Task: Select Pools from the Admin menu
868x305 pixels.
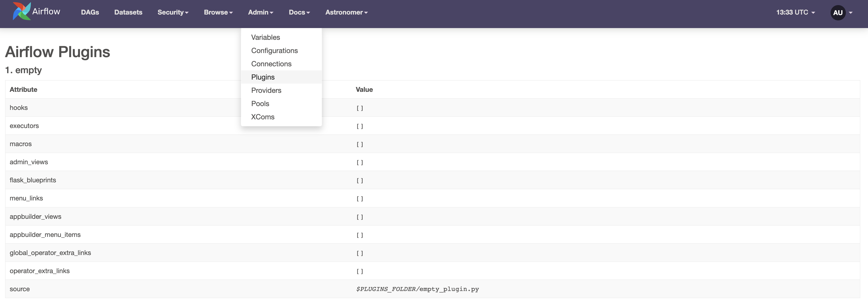Action: point(260,104)
